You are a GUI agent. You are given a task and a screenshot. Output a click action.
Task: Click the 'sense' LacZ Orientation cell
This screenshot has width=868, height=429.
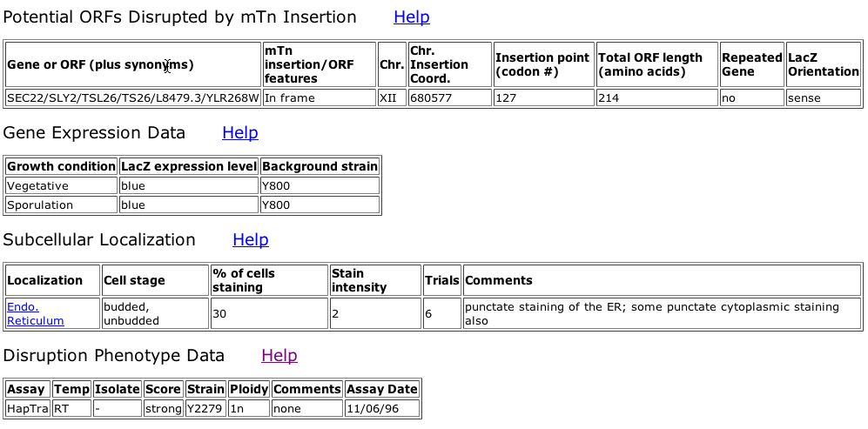tap(823, 98)
